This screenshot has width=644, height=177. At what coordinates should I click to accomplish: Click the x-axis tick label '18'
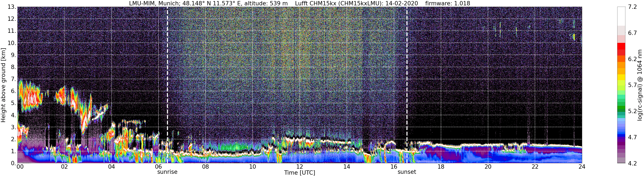pos(441,167)
